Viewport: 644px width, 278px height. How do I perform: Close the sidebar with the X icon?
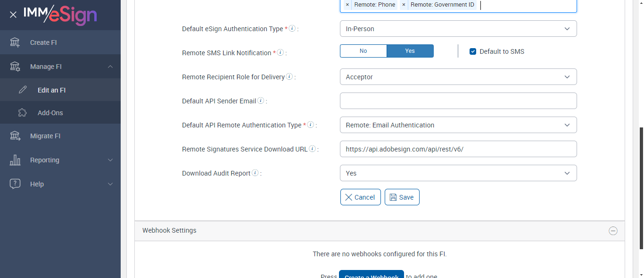point(13,15)
